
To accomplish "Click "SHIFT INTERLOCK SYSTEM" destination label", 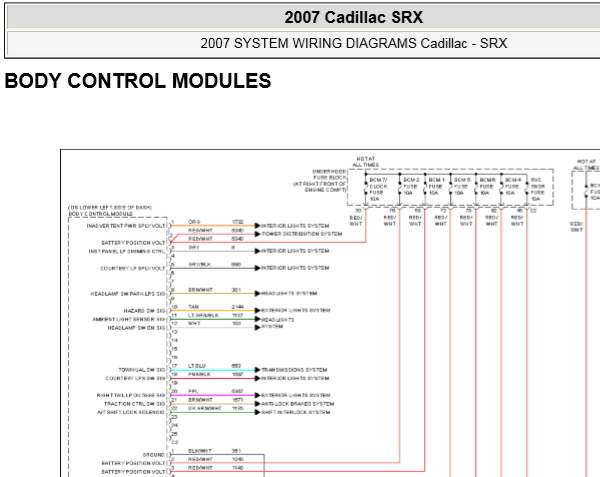I will click(x=295, y=412).
